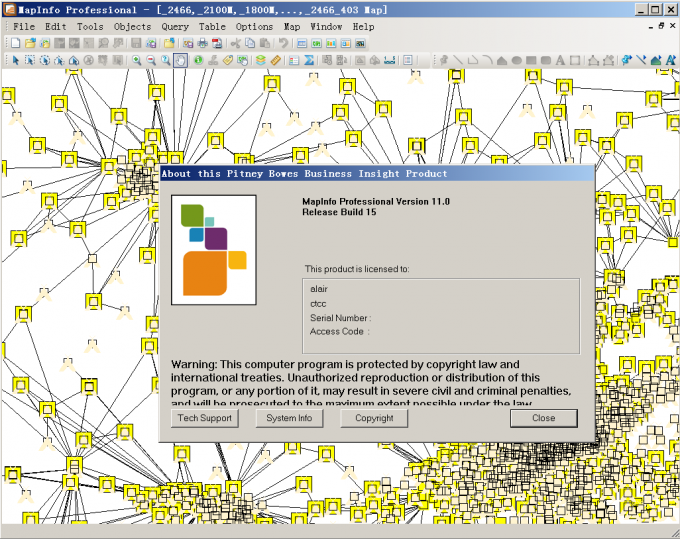Click the System Info button

(x=289, y=418)
